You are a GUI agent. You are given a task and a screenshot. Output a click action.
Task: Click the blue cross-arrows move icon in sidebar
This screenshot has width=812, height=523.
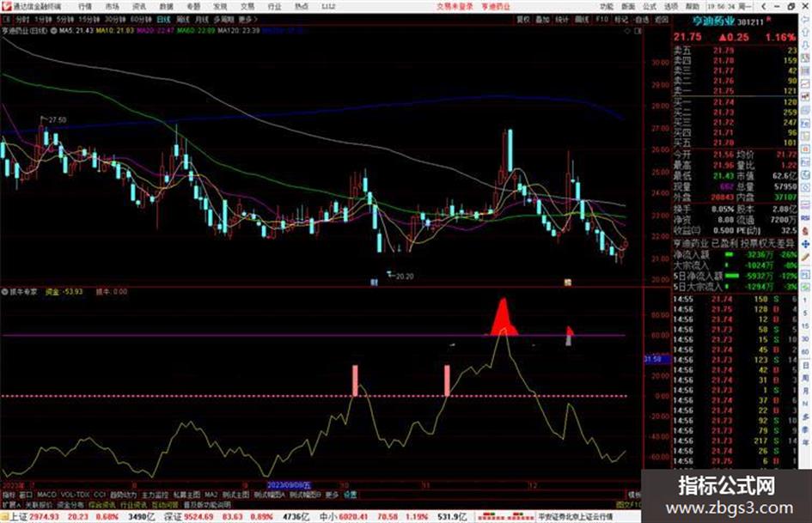pos(805,244)
